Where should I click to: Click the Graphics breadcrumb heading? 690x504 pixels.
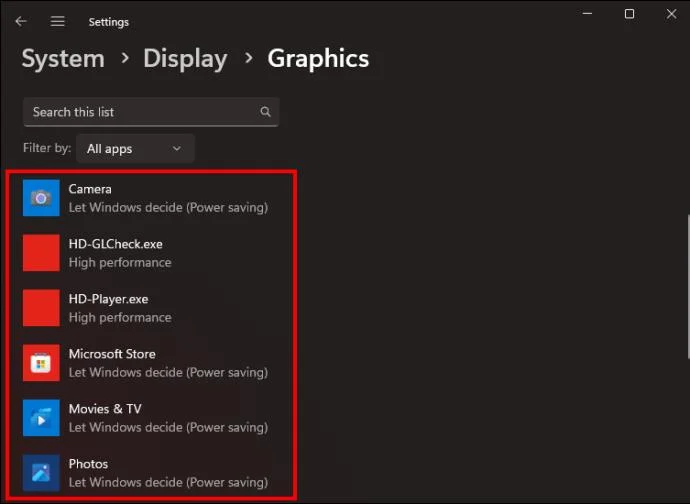[x=318, y=59]
